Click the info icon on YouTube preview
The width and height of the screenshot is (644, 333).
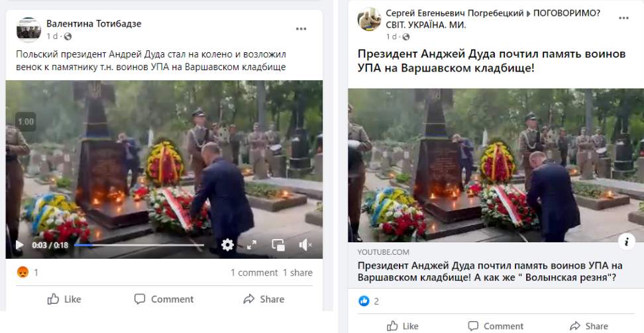click(x=627, y=242)
